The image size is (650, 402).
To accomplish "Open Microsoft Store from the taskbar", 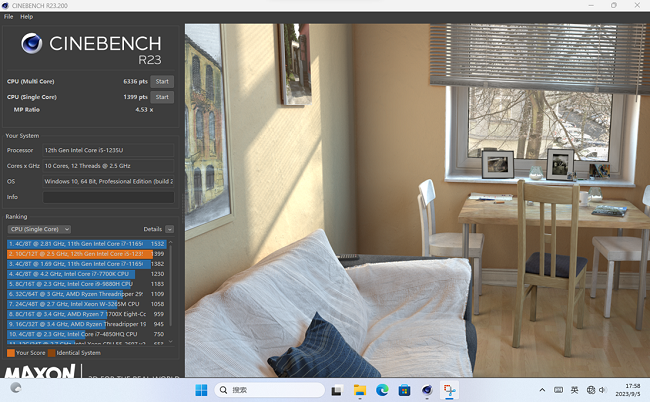I will click(405, 389).
